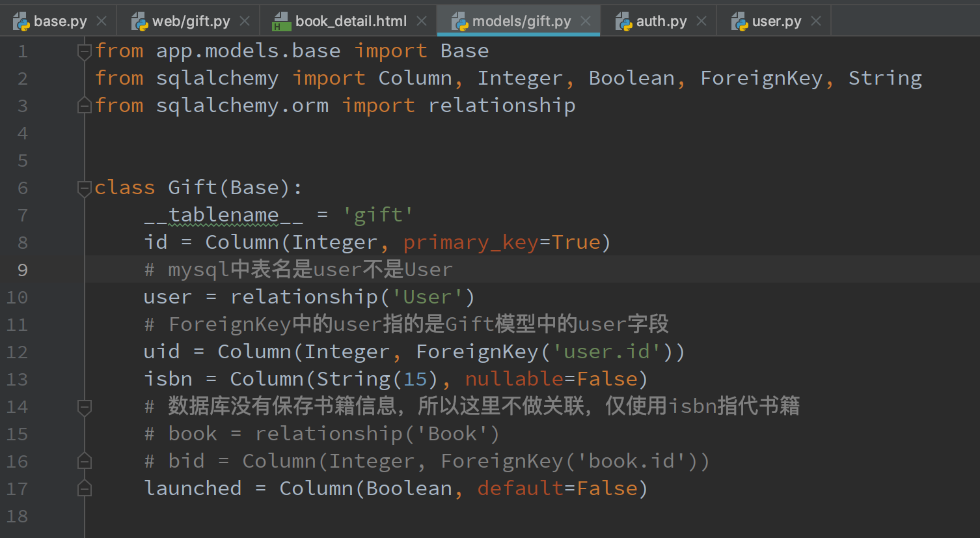Collapse the imports fold at line 1
The height and width of the screenshot is (538, 980).
click(85, 51)
